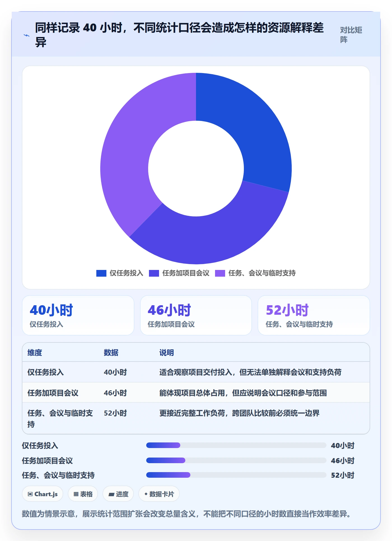Select the 52小时 data card

point(314,315)
